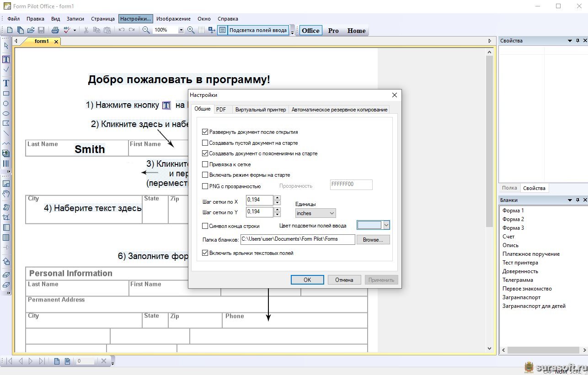Click the Open file folder icon
The height and width of the screenshot is (375, 588).
tap(31, 30)
